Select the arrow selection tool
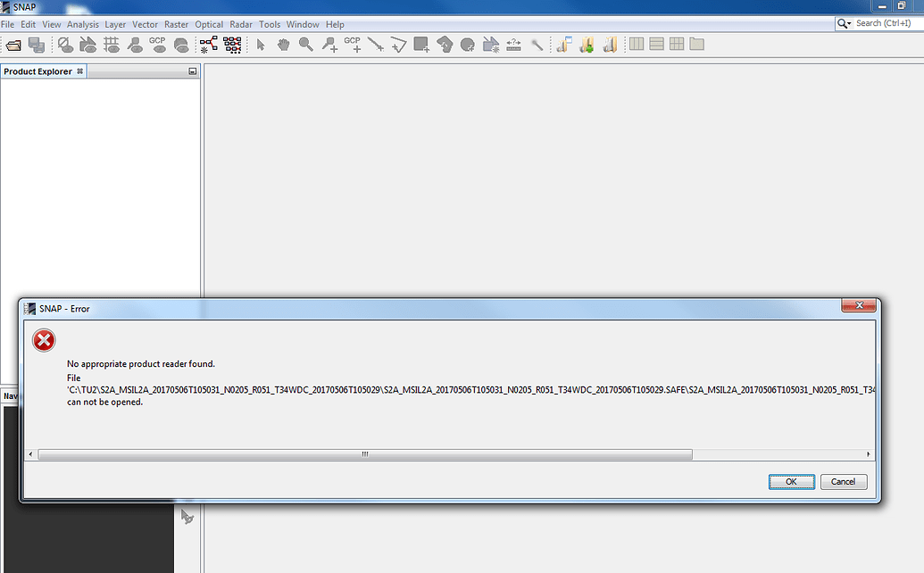Screen dimensions: 924x573 (x=260, y=44)
